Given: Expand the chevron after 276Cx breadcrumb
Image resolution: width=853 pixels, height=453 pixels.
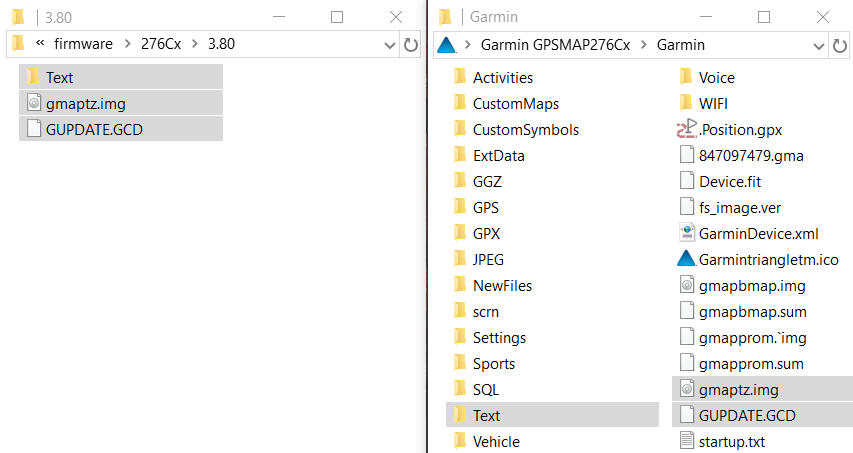Looking at the screenshot, I should [x=195, y=44].
